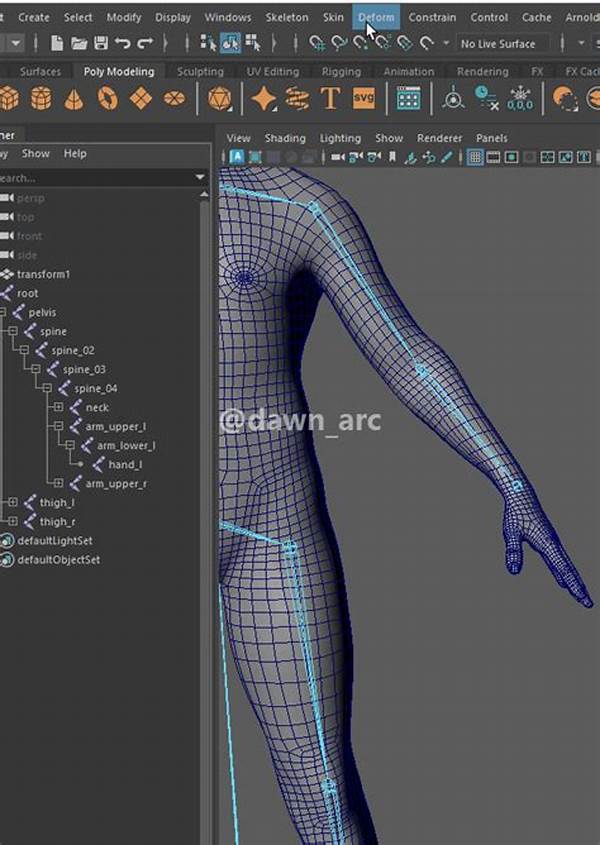Delete history using the clock shelf icon
This screenshot has width=600, height=845.
click(x=486, y=99)
